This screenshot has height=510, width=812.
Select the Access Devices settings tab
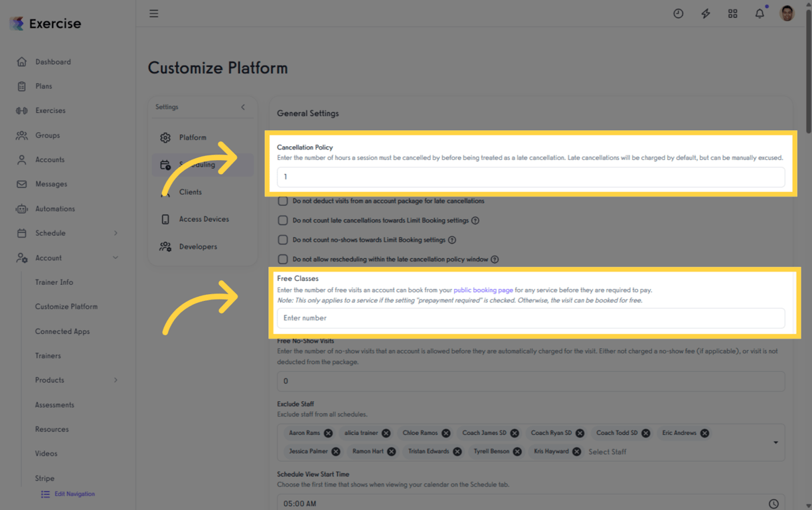pyautogui.click(x=203, y=219)
